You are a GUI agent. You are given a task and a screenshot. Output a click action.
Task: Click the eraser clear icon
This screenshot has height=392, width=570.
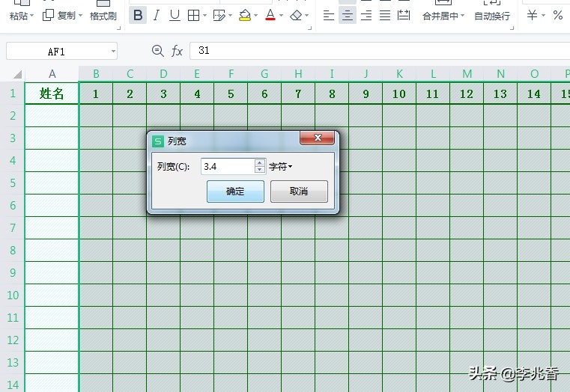coord(296,15)
